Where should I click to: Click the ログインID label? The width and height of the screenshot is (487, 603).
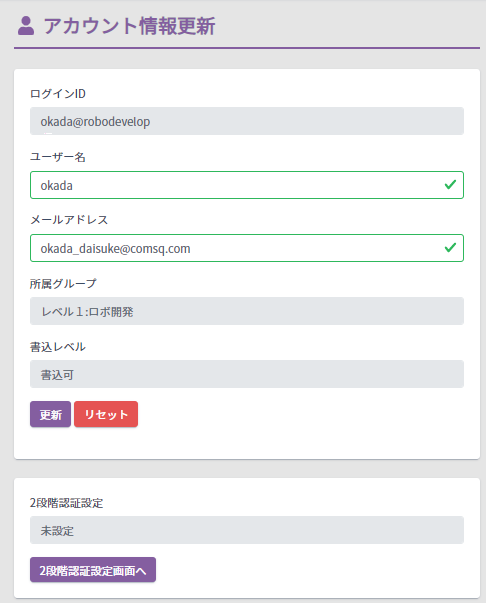click(x=58, y=93)
